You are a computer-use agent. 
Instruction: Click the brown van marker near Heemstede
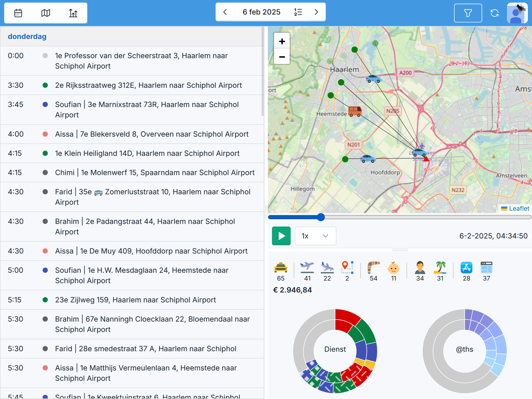pyautogui.click(x=355, y=111)
